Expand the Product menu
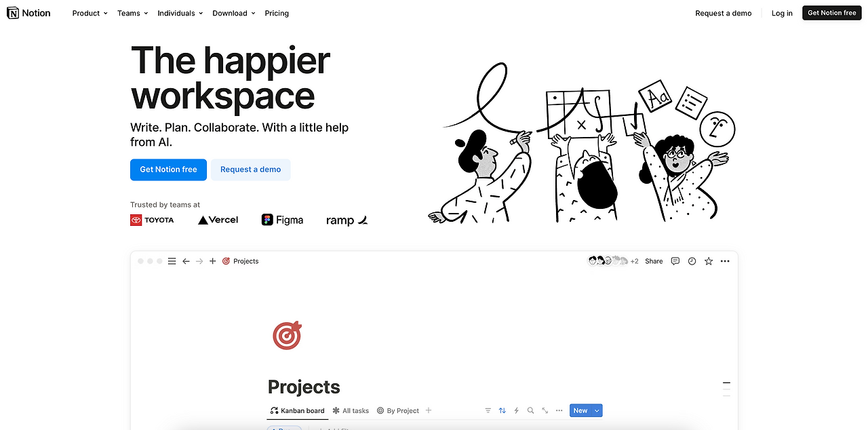Viewport: 868px width, 430px height. pos(90,13)
